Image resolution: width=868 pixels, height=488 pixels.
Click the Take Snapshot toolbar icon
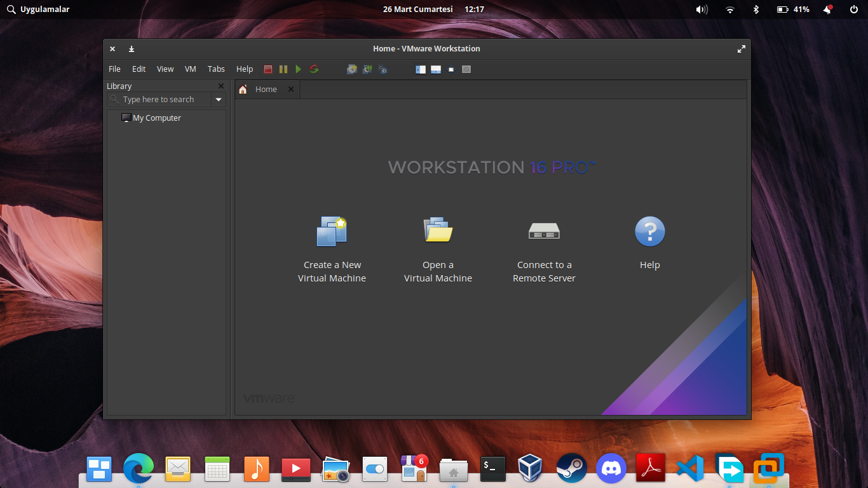pyautogui.click(x=352, y=69)
